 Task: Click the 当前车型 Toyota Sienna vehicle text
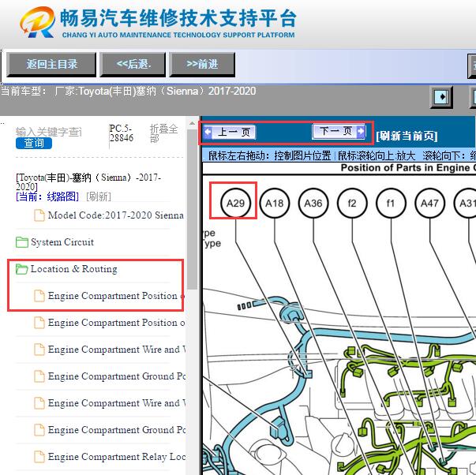(x=128, y=91)
